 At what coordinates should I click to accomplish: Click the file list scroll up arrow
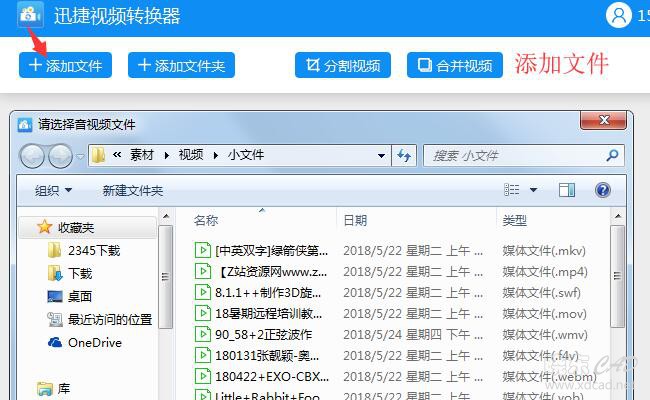pos(618,216)
